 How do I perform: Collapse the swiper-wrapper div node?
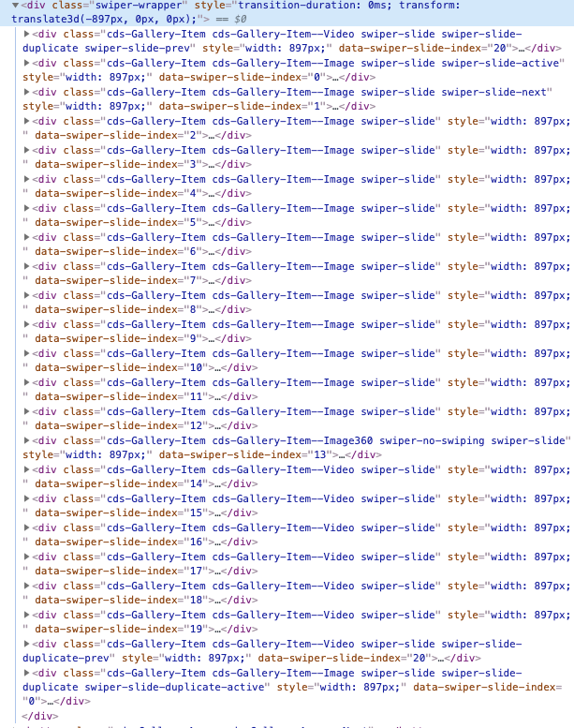click(15, 6)
